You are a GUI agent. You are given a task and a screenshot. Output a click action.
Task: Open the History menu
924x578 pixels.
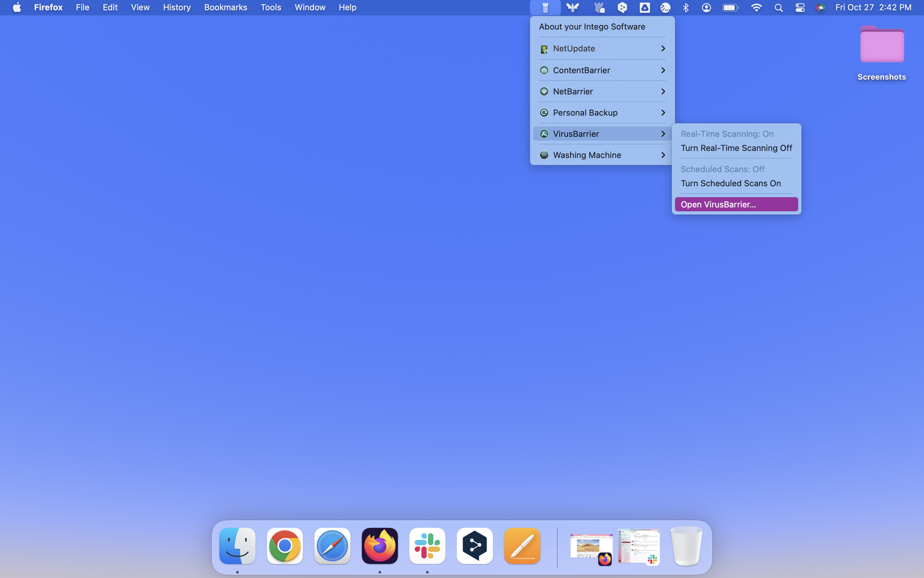click(177, 7)
